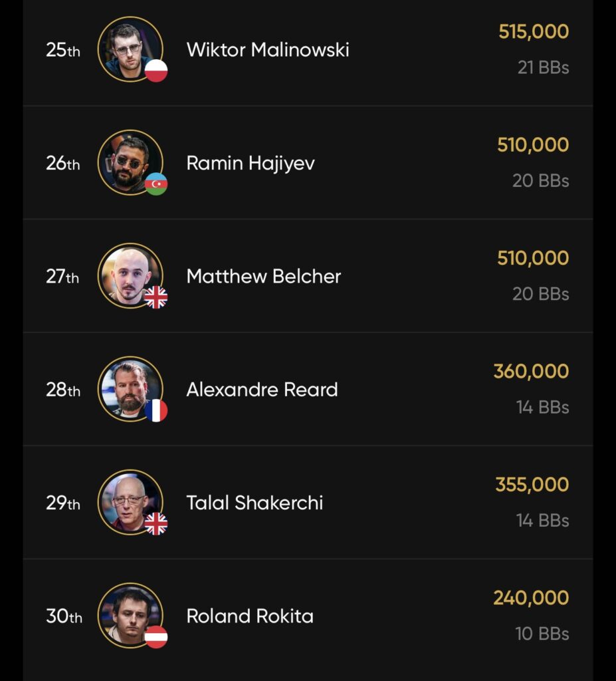Open Roland Rokita's player name
The image size is (616, 681).
coord(250,616)
